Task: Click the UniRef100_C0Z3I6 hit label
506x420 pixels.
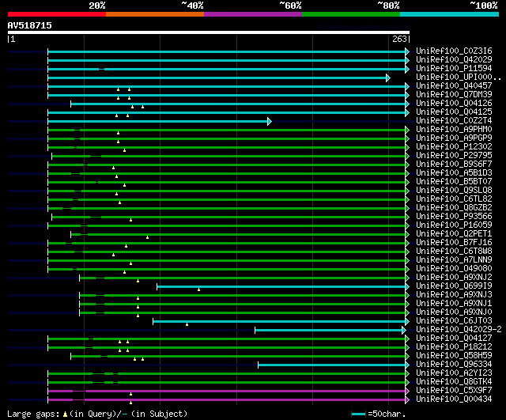Action: click(x=454, y=51)
